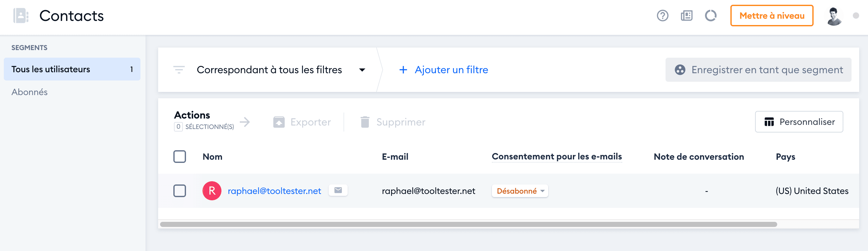868x251 pixels.
Task: Click the red R contact avatar
Action: pyautogui.click(x=212, y=190)
